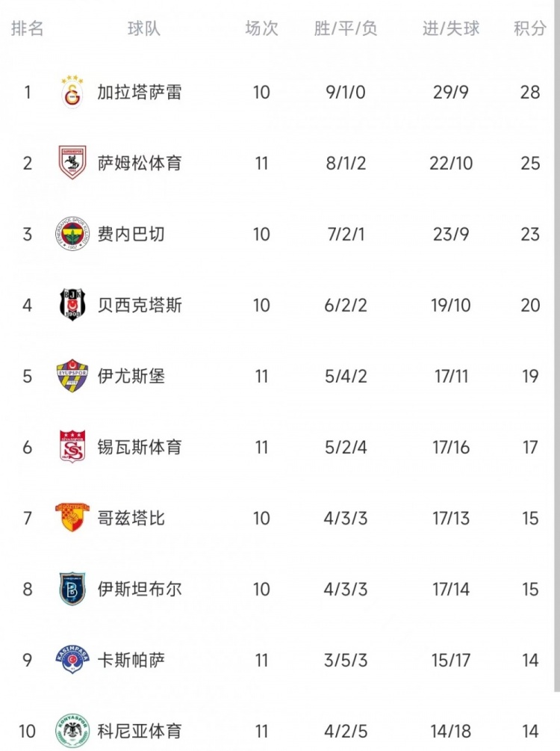Screen dimensions: 560x751
Task: Open team 贝西克塔斯
Action: tap(140, 305)
